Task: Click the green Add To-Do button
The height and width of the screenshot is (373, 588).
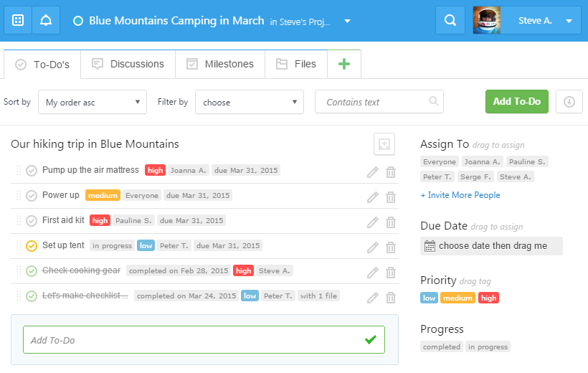Action: coord(516,102)
